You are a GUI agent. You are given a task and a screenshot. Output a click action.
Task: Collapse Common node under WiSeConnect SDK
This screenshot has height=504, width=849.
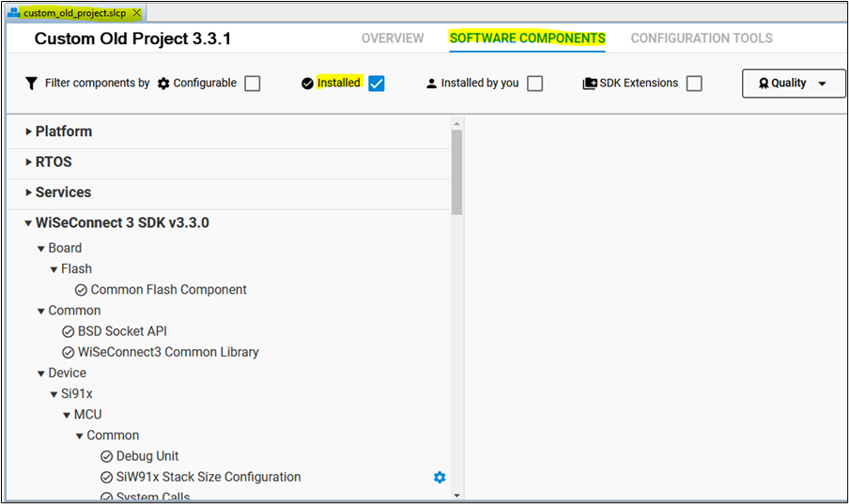[x=40, y=312]
